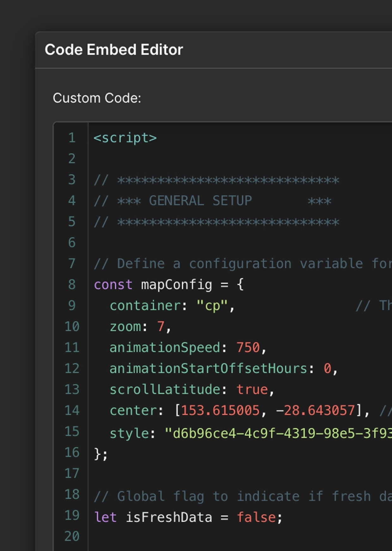Click line number 8 in the gutter
This screenshot has height=551, width=392.
click(x=72, y=284)
